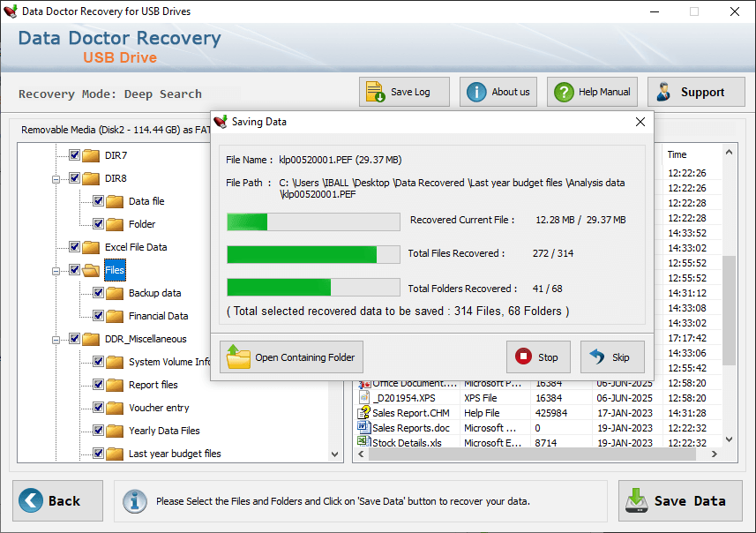This screenshot has width=756, height=533.
Task: Click the DDR_Miscellaneous folder icon
Action: pyautogui.click(x=91, y=339)
